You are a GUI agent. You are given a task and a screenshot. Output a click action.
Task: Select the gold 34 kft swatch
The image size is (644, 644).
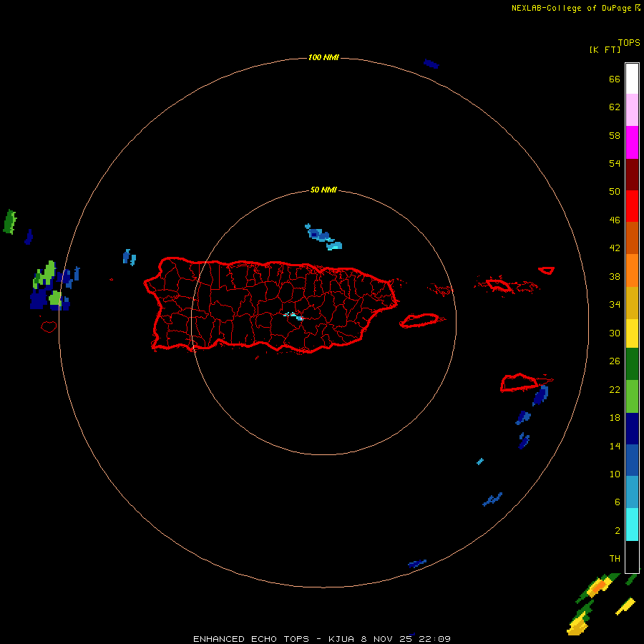point(632,303)
